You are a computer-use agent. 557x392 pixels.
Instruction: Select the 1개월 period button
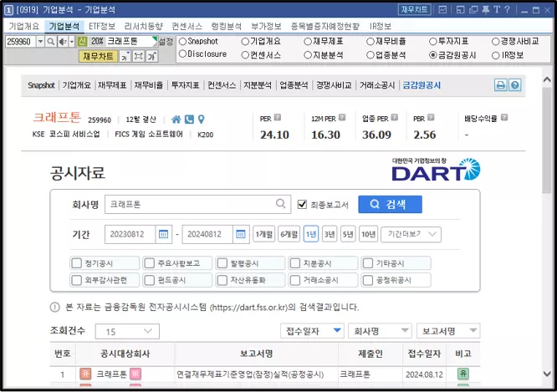click(264, 234)
